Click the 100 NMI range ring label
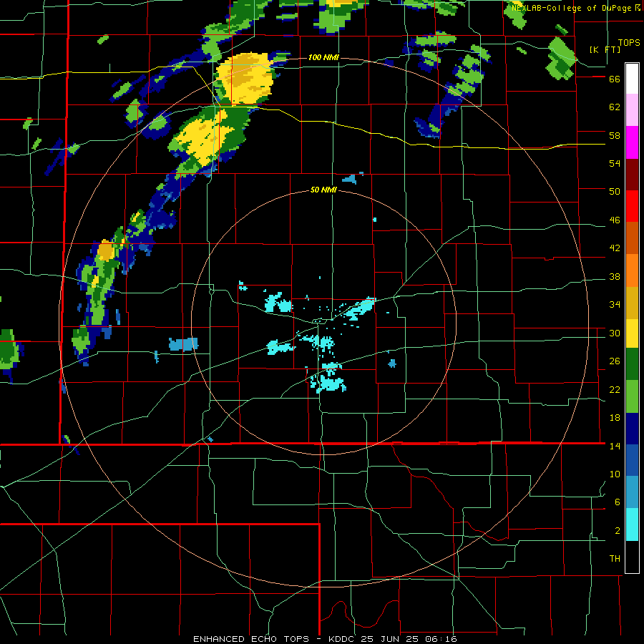Screen dimensions: 644x644 point(323,57)
